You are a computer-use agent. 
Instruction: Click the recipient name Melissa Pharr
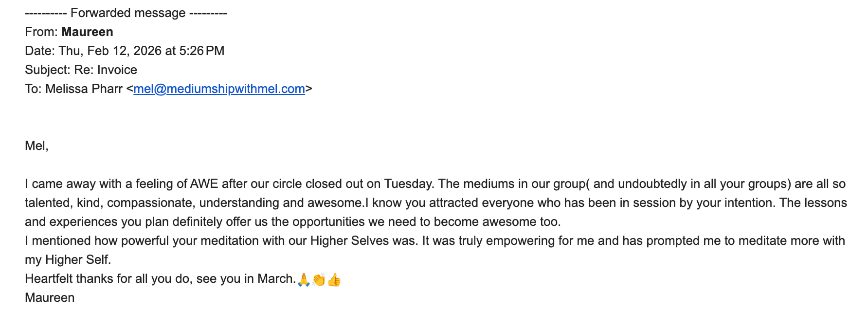click(84, 89)
